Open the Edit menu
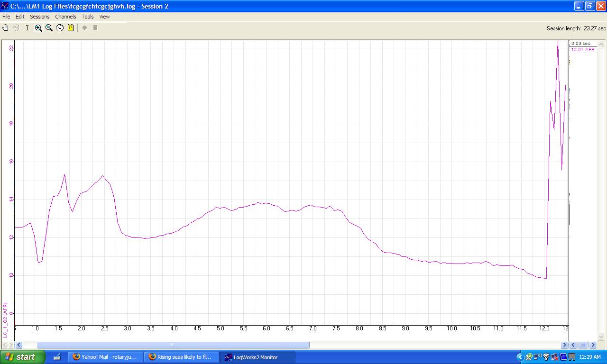Image resolution: width=607 pixels, height=364 pixels. [x=20, y=17]
